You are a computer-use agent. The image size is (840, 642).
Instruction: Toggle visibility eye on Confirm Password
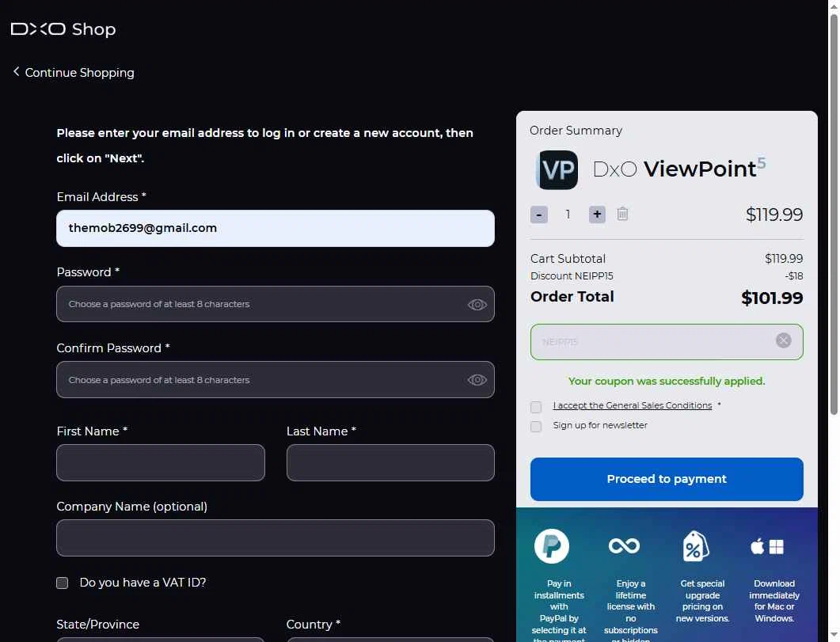tap(477, 380)
